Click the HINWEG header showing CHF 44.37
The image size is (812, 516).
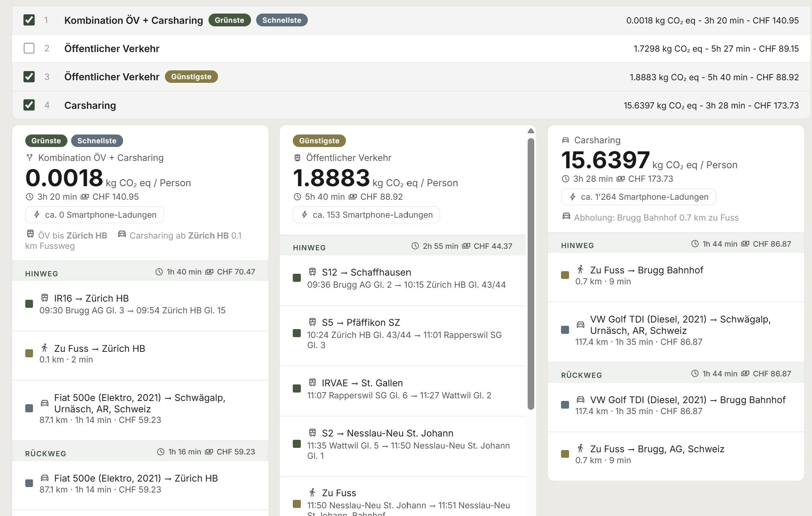point(402,246)
